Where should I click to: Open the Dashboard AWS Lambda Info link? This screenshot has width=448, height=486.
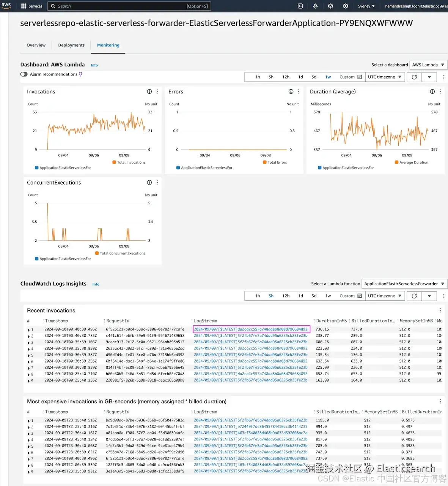click(x=94, y=65)
